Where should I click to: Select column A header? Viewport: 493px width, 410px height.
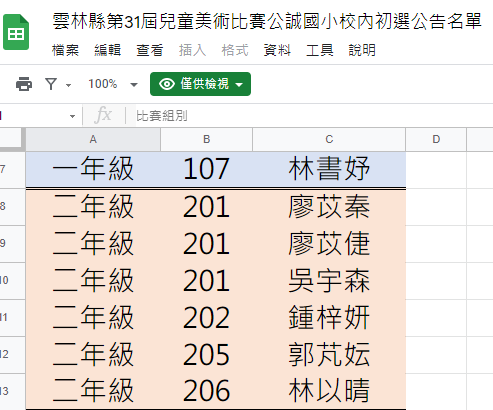[93, 139]
